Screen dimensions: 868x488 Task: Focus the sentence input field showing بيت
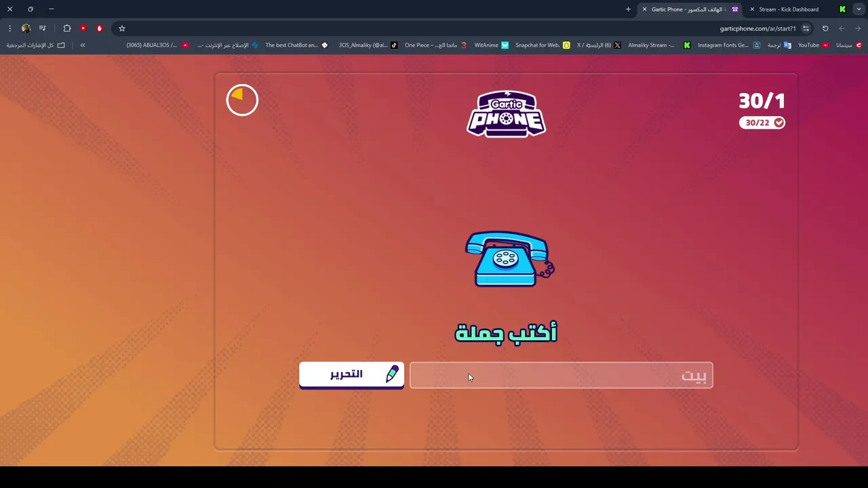pos(561,375)
